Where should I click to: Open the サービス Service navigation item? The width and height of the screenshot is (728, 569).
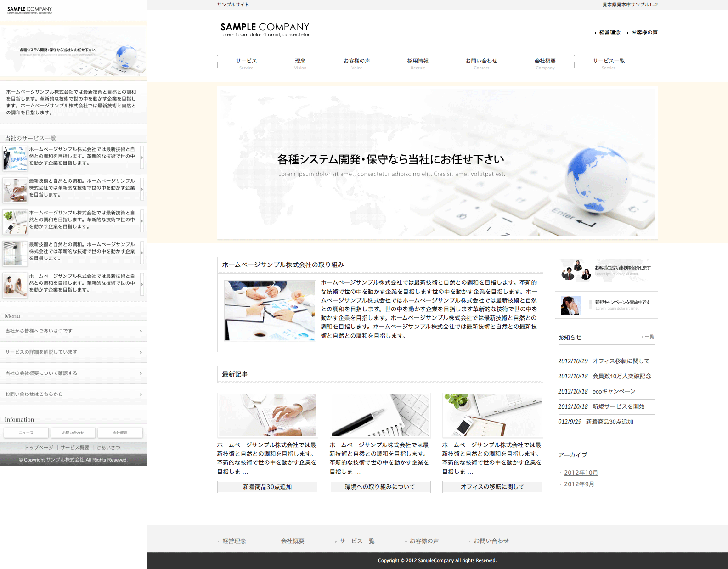point(246,64)
